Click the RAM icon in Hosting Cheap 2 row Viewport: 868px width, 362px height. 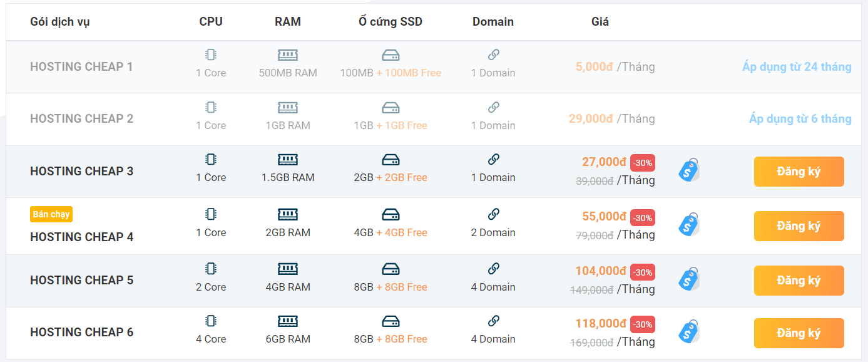point(288,107)
